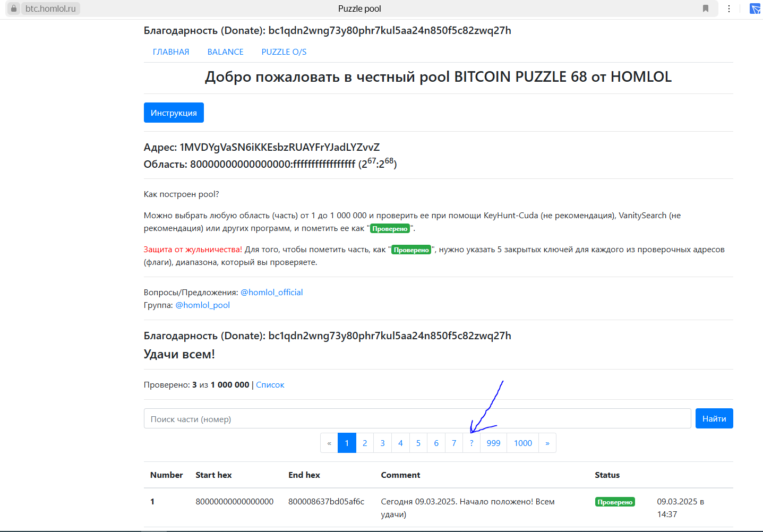This screenshot has height=532, width=763.
Task: Focus the Поиск части (номер) search field
Action: point(417,419)
